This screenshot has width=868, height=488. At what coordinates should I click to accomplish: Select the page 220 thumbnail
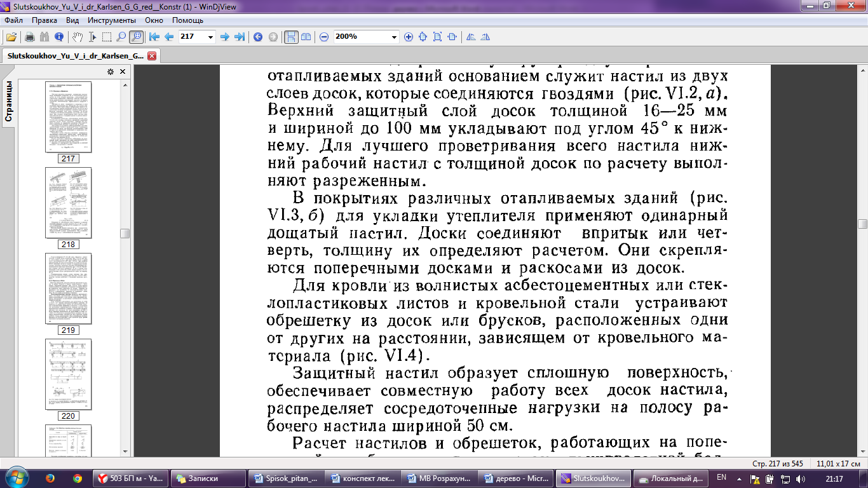coord(67,374)
